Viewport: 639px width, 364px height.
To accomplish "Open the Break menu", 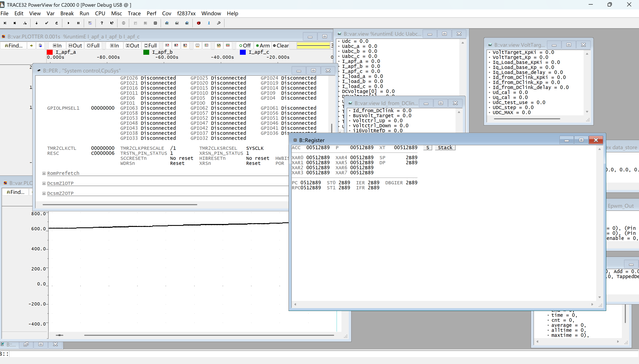I will click(67, 14).
